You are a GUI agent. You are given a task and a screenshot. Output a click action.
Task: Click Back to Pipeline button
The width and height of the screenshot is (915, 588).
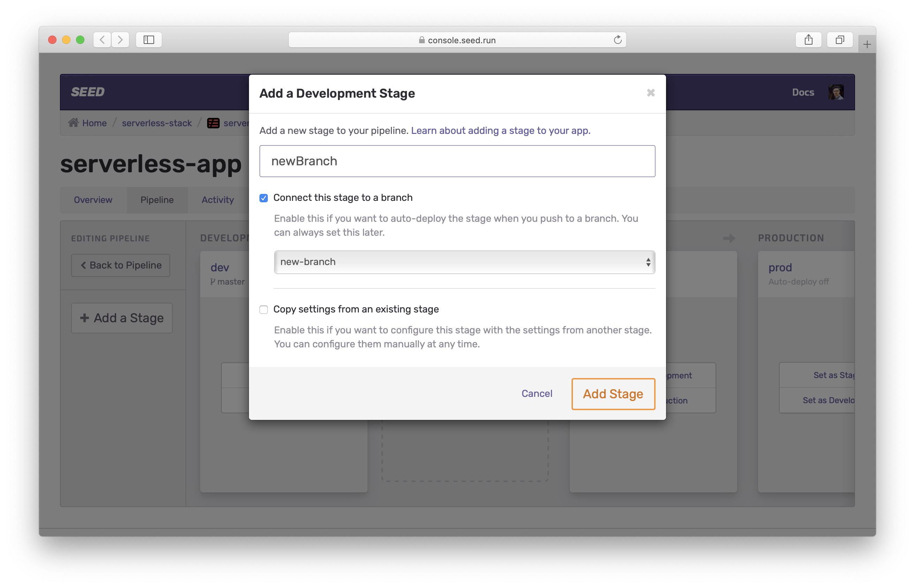(121, 265)
